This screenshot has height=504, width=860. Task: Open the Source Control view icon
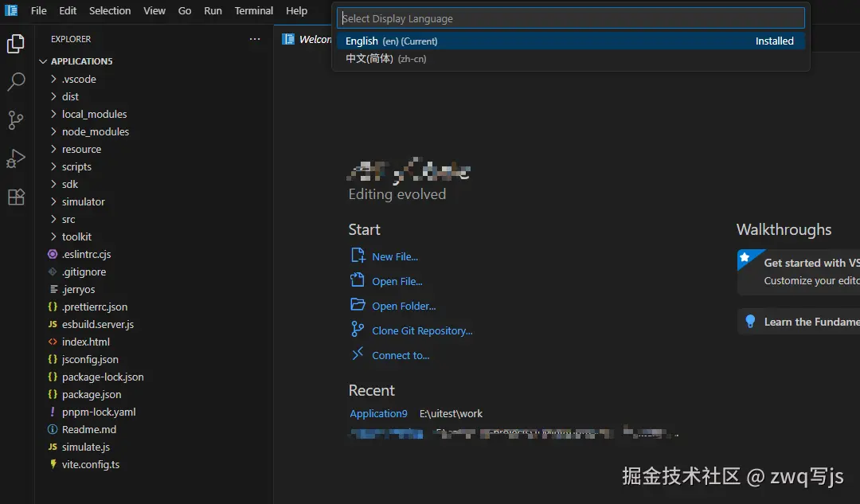16,120
